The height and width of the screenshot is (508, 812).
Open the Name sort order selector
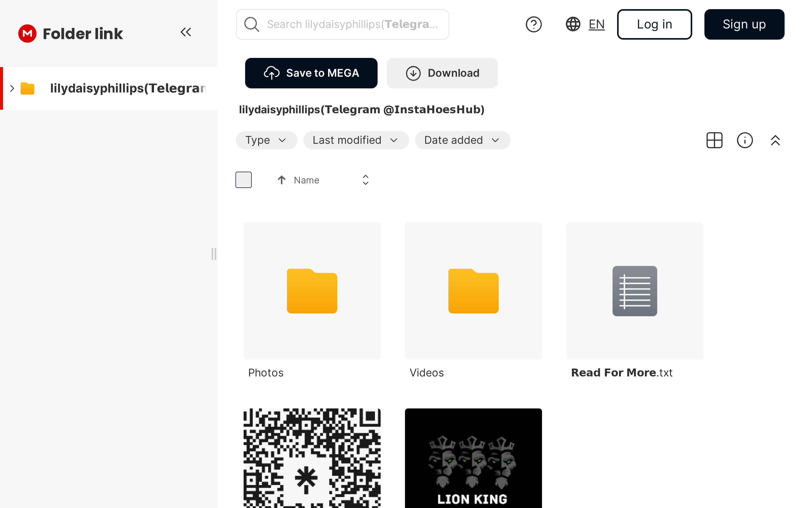(366, 180)
